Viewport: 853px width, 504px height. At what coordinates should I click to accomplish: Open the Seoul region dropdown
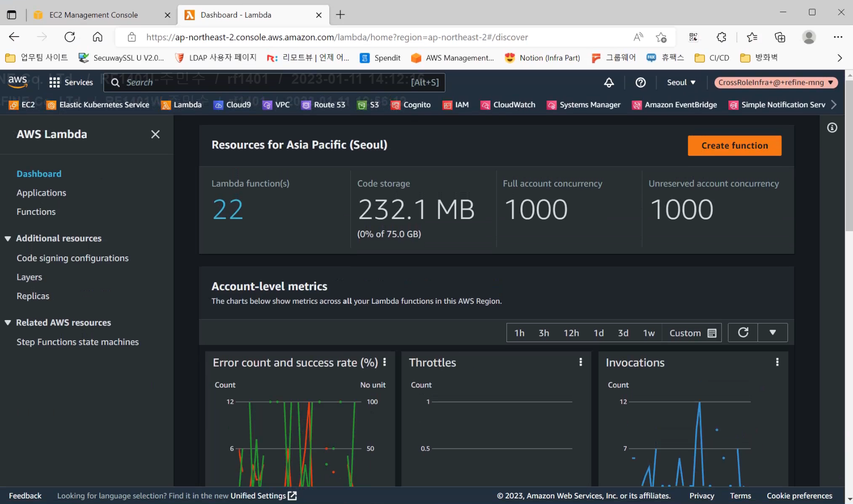pyautogui.click(x=681, y=82)
